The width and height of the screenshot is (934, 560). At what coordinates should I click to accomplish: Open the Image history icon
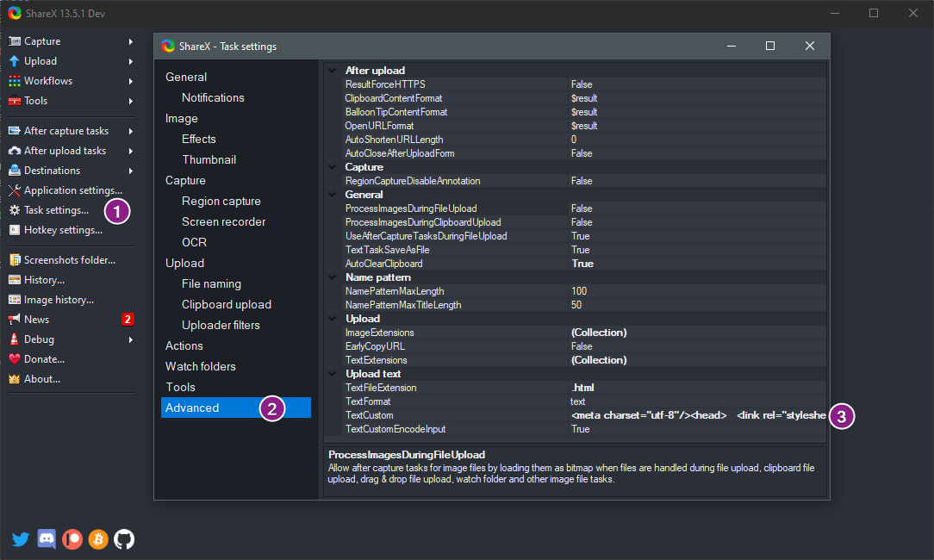click(x=15, y=300)
